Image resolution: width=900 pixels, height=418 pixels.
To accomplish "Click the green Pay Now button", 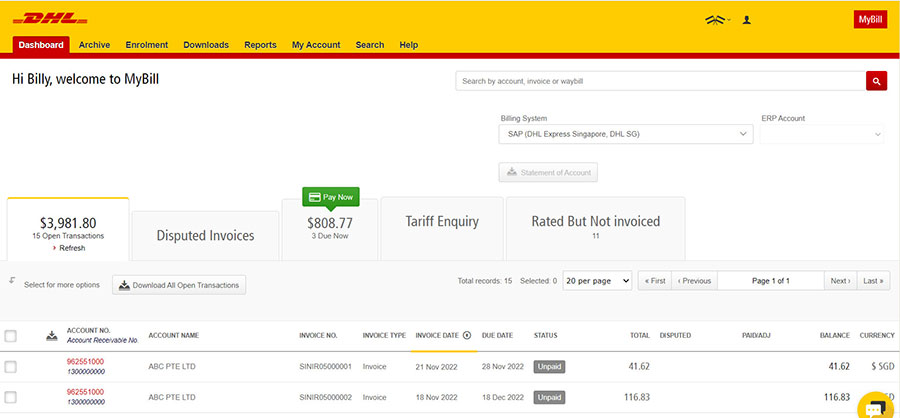I will [331, 197].
